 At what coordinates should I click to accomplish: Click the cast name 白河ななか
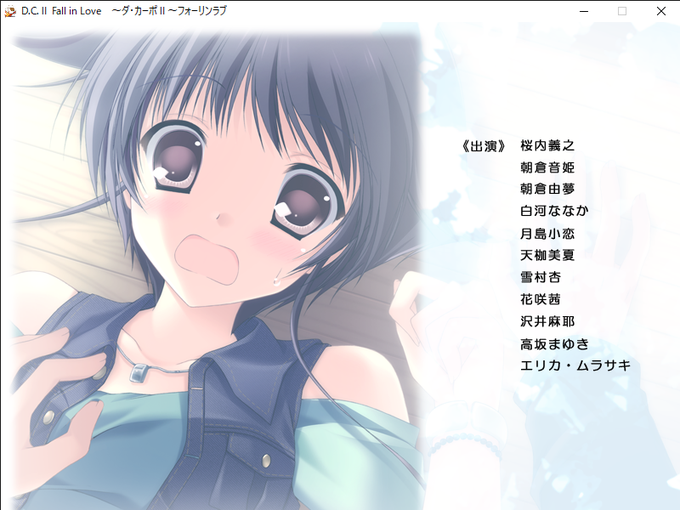point(554,211)
